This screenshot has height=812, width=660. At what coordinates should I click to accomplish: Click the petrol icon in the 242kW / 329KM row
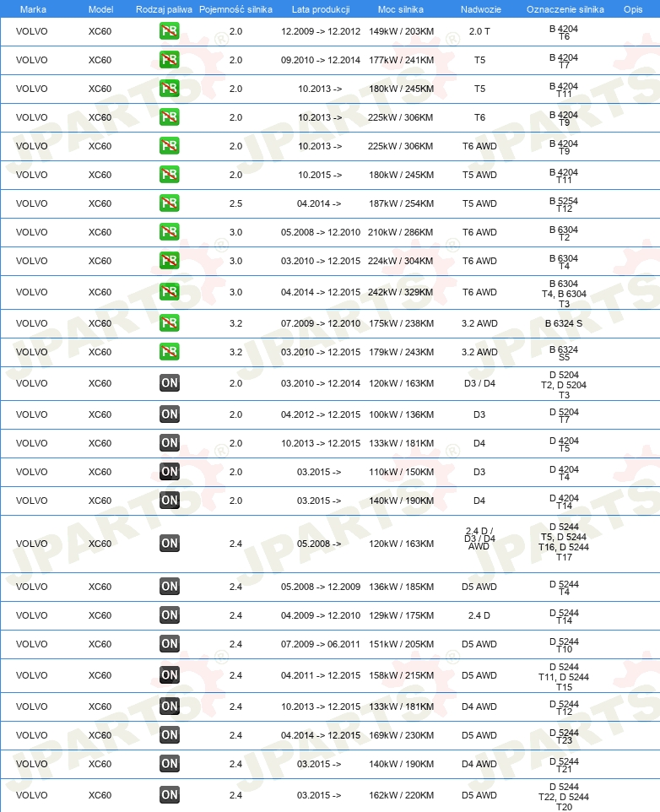coord(170,292)
